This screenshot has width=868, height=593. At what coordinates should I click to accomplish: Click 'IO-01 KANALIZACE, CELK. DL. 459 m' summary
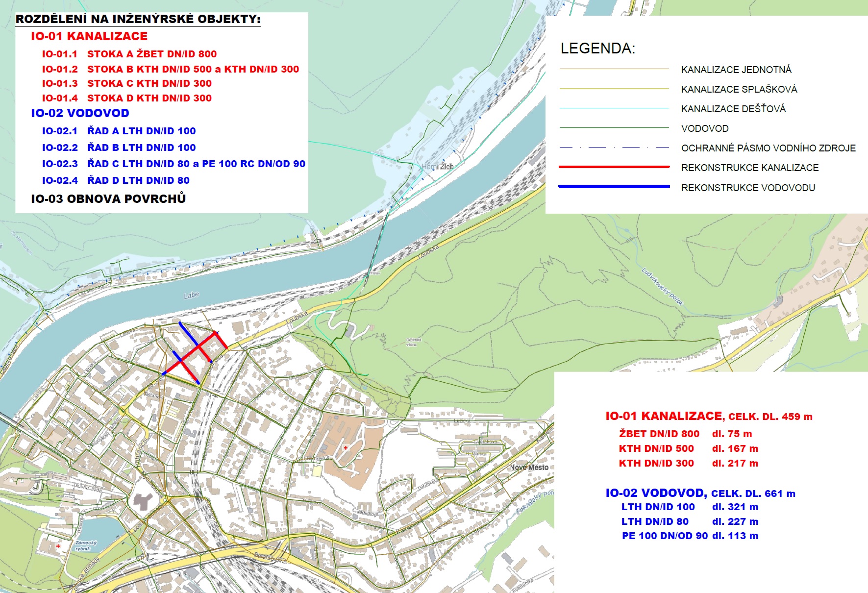click(709, 416)
